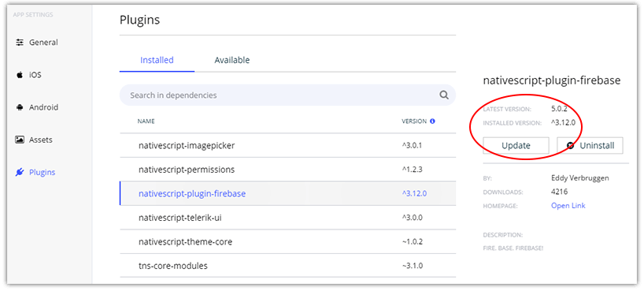The width and height of the screenshot is (644, 291).
Task: Select tns-core-modules row
Action: click(x=287, y=266)
